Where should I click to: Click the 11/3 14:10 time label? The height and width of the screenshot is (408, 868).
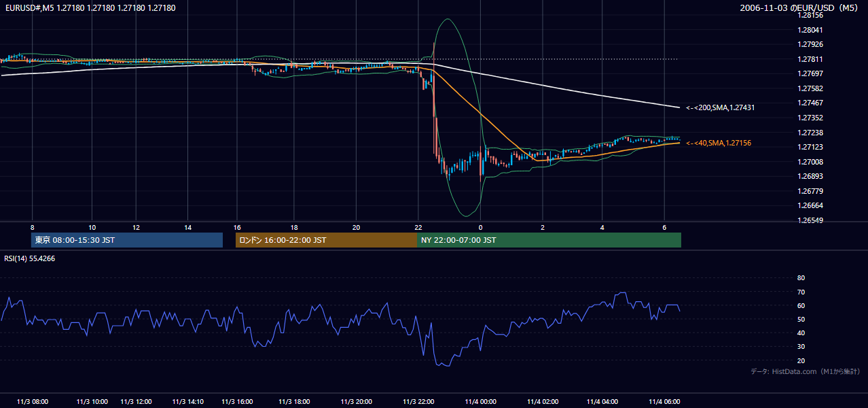coord(189,401)
